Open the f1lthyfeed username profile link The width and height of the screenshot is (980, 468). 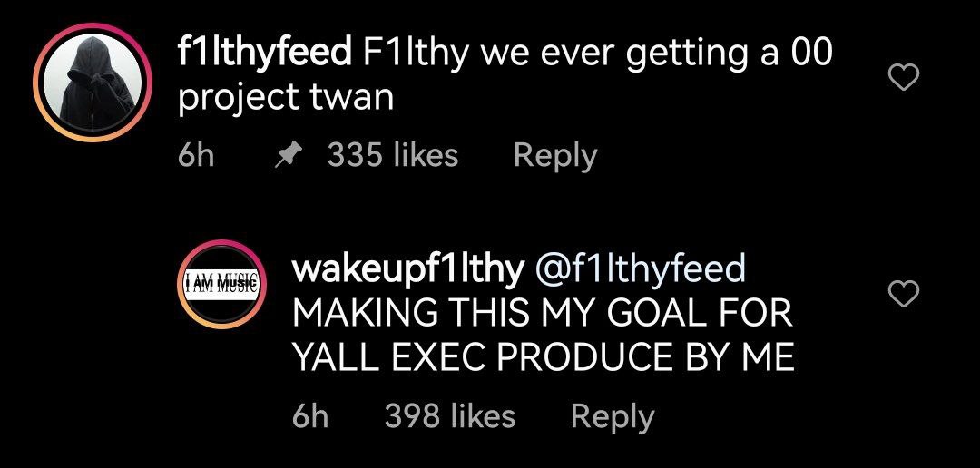click(x=264, y=54)
